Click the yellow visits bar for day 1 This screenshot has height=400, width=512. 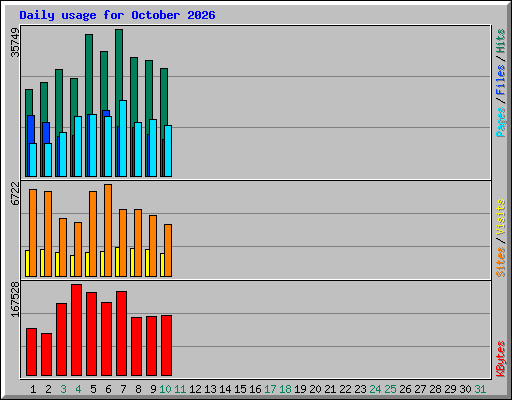pyautogui.click(x=27, y=263)
